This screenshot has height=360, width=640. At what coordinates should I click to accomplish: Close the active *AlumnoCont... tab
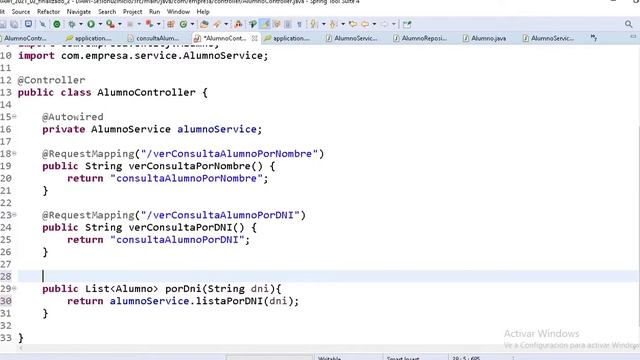point(255,38)
